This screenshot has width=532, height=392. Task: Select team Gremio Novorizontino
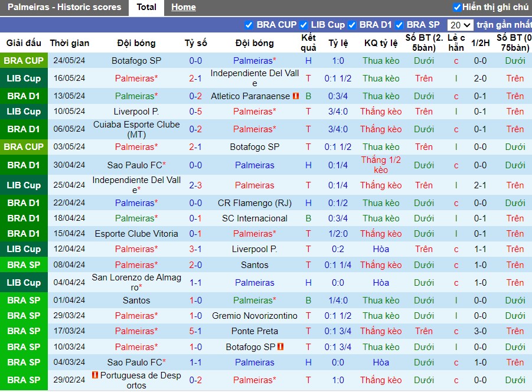pyautogui.click(x=255, y=316)
